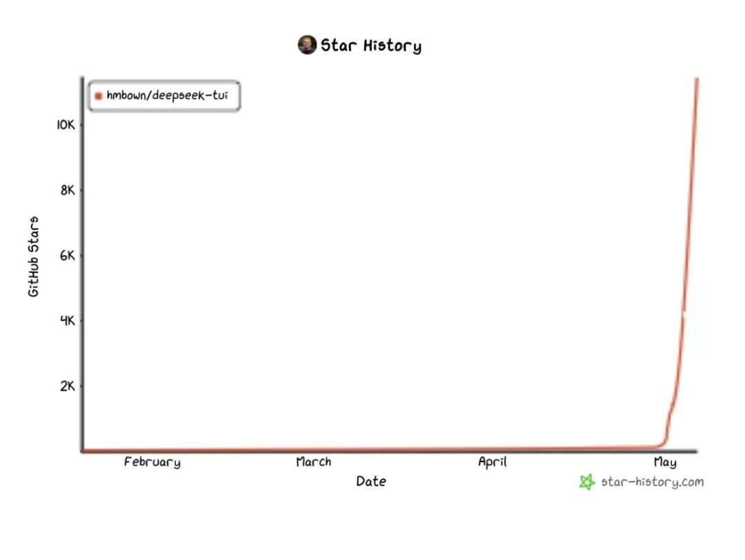Click the green star-history.com logo icon
Screen dimensions: 745x560
587,481
